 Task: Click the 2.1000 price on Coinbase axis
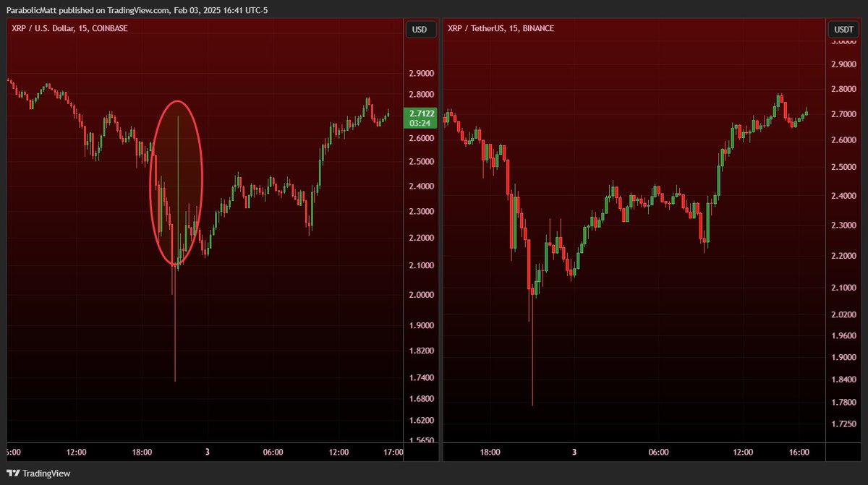click(422, 266)
